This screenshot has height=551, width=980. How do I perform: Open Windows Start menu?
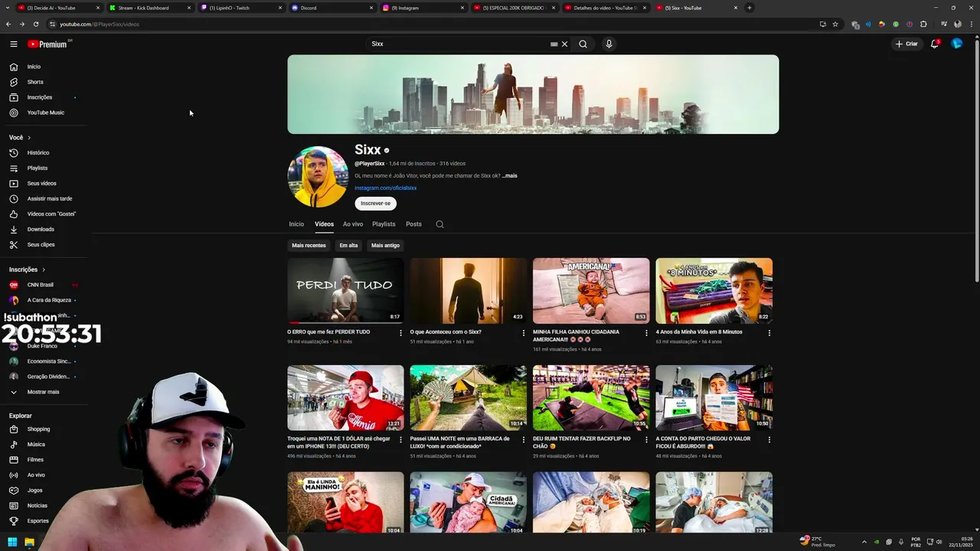tap(11, 543)
